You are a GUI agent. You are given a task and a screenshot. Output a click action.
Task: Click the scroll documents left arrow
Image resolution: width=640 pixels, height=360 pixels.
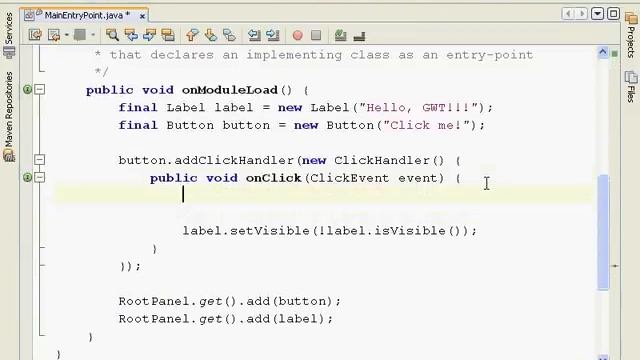569,14
